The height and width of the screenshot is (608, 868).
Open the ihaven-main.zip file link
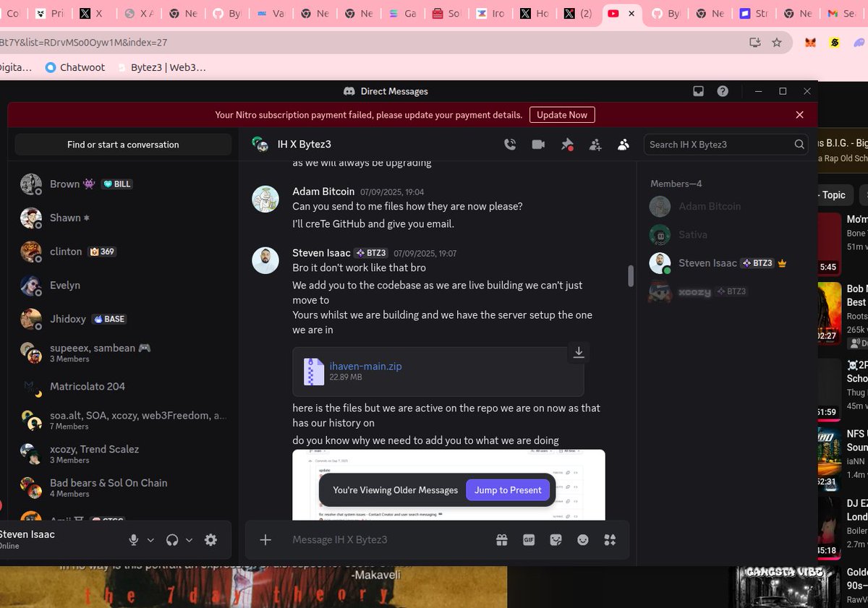pyautogui.click(x=365, y=367)
